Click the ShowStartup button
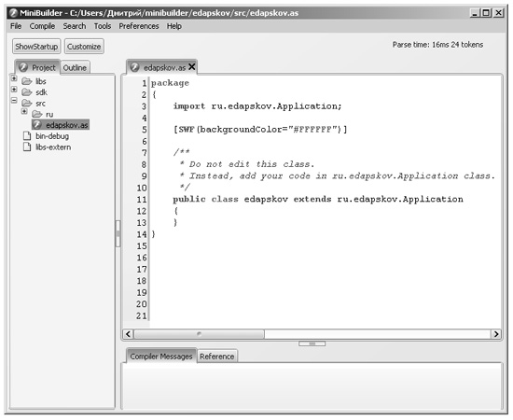Image resolution: width=513 pixels, height=420 pixels. point(36,47)
